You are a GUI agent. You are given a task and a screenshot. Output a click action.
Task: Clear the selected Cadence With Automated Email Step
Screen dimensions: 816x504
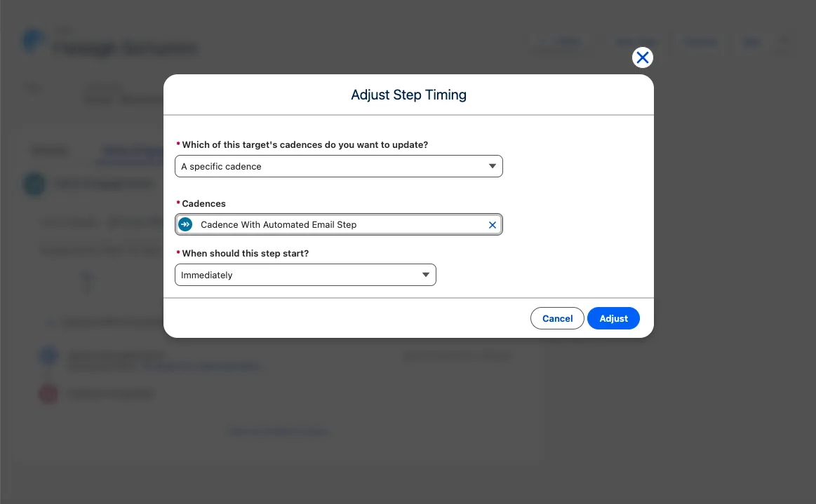point(493,225)
